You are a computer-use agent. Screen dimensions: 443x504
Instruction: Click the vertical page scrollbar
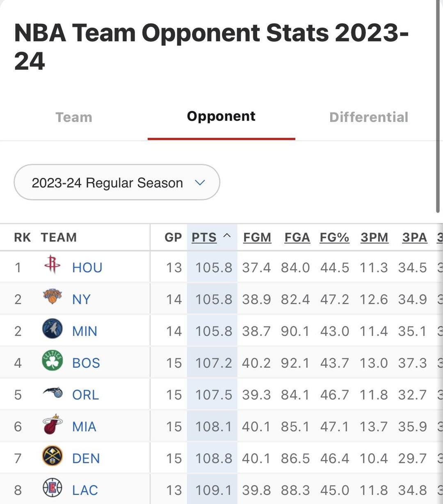click(438, 107)
